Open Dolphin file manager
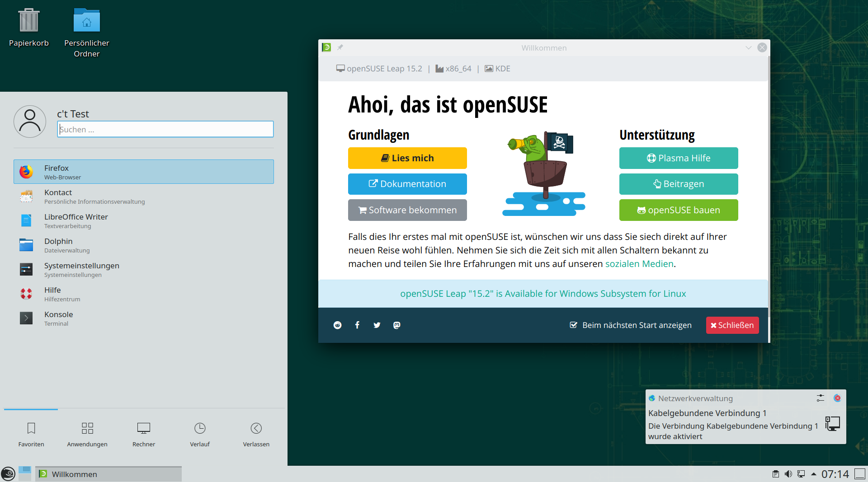Viewport: 868px width, 482px height. click(144, 245)
